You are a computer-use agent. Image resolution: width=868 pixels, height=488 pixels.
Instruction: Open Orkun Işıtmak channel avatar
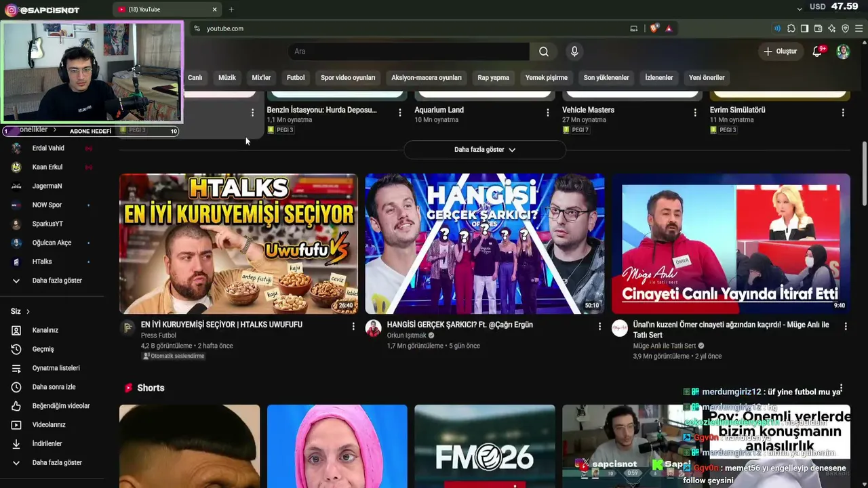(x=374, y=329)
